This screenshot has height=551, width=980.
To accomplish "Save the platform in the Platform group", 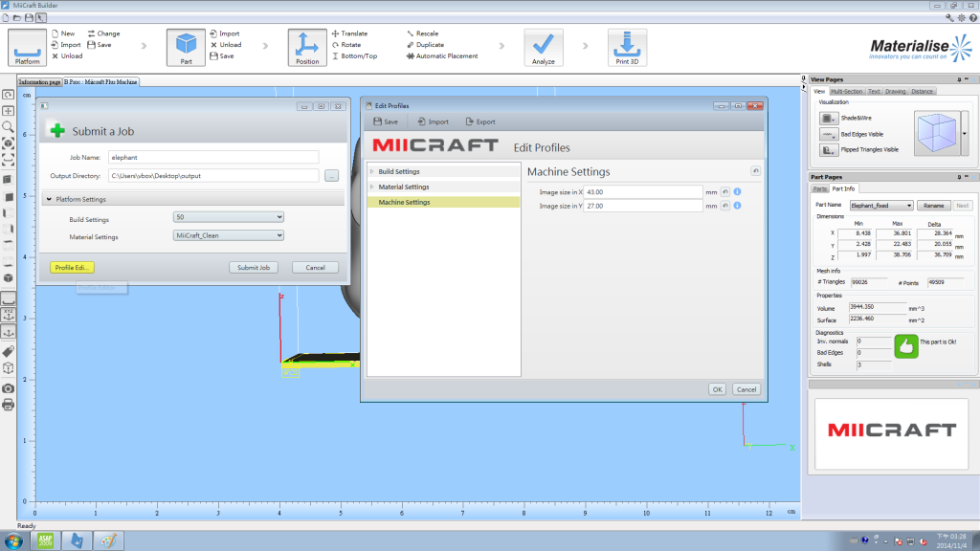I will tap(100, 45).
